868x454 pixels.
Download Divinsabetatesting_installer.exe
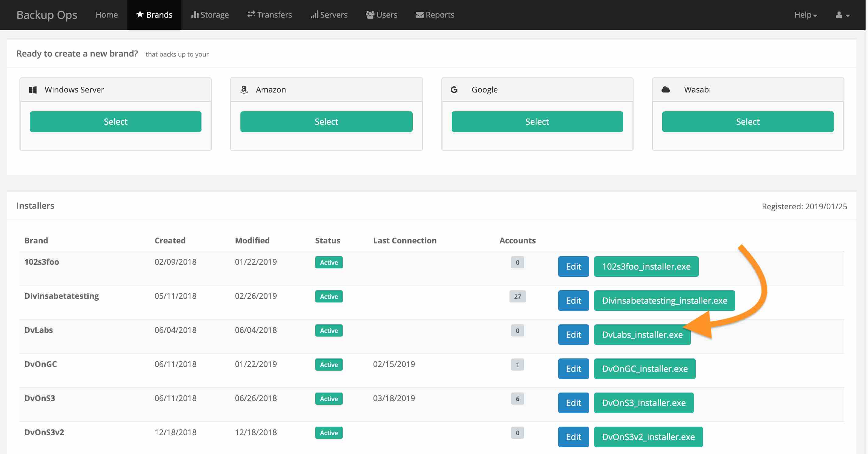pos(664,300)
